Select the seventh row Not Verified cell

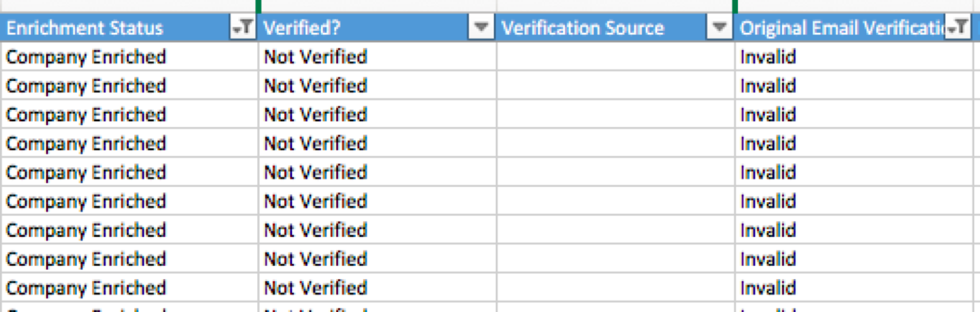click(x=377, y=231)
